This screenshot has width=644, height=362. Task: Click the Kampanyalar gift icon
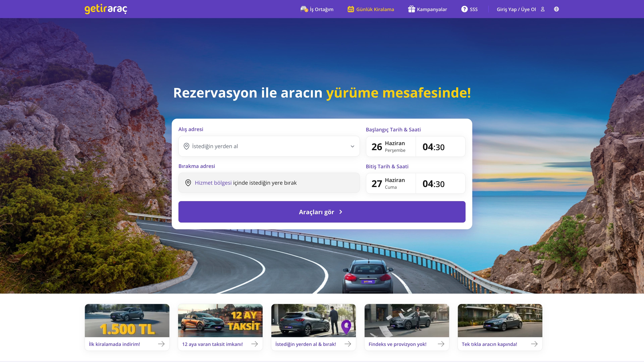[x=411, y=9]
